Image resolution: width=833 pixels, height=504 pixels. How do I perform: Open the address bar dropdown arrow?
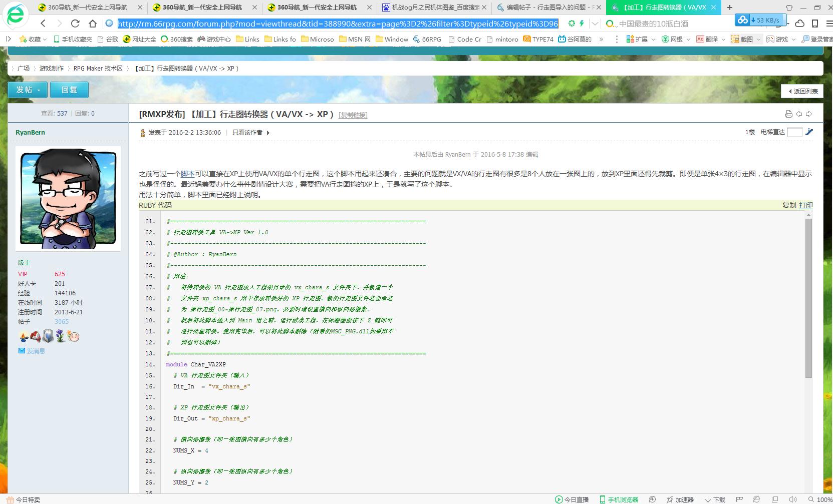click(595, 24)
